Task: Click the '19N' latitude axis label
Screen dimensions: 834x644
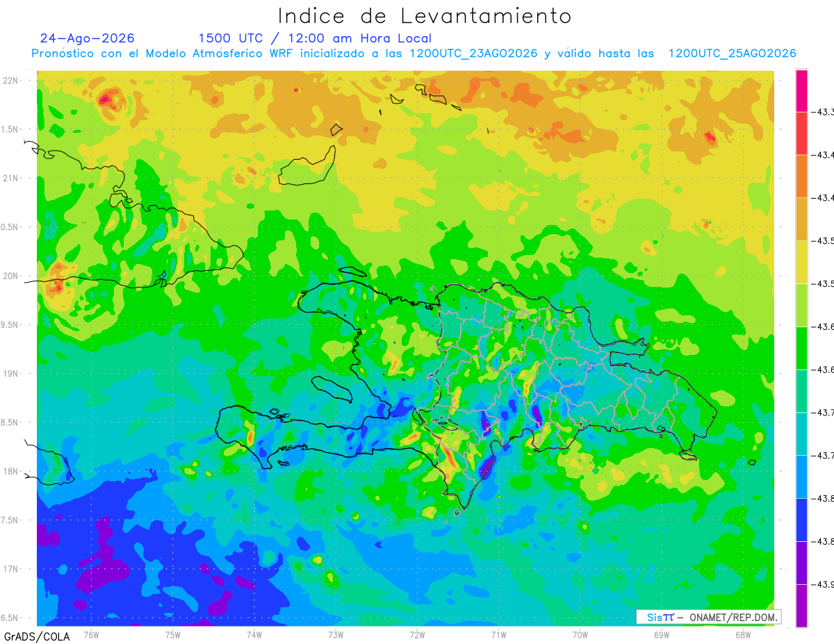Action: [x=10, y=373]
